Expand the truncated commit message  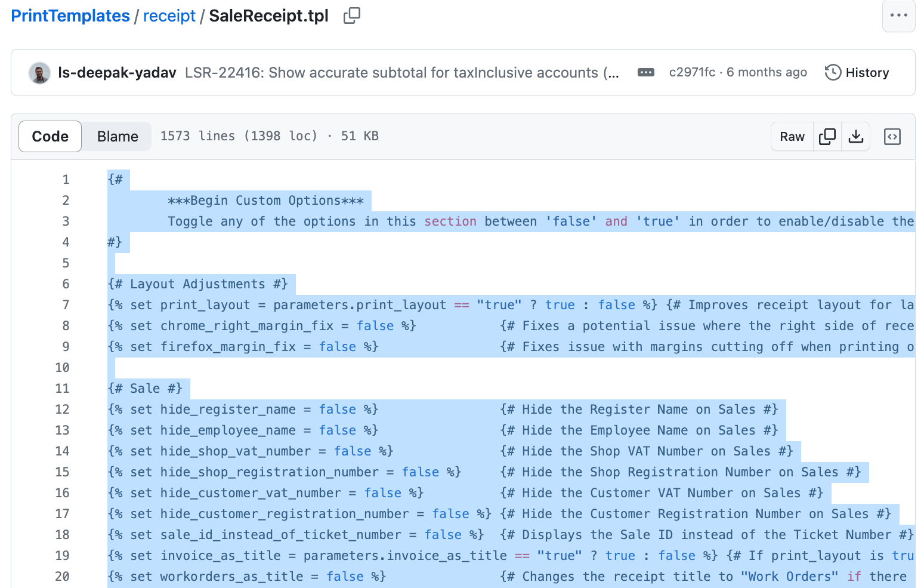(x=646, y=72)
